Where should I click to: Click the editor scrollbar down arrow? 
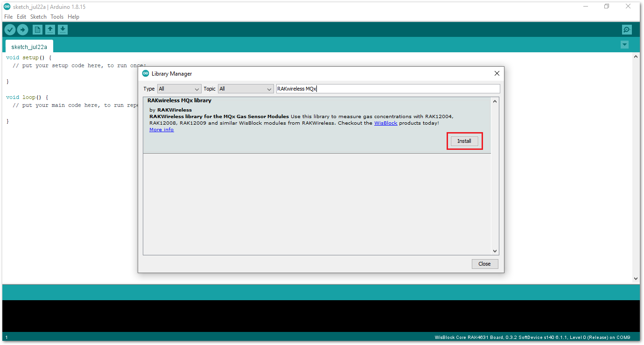(636, 279)
